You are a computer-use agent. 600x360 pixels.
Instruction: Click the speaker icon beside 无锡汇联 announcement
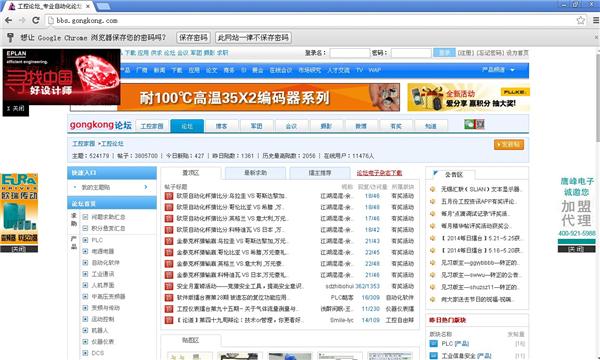click(x=433, y=189)
